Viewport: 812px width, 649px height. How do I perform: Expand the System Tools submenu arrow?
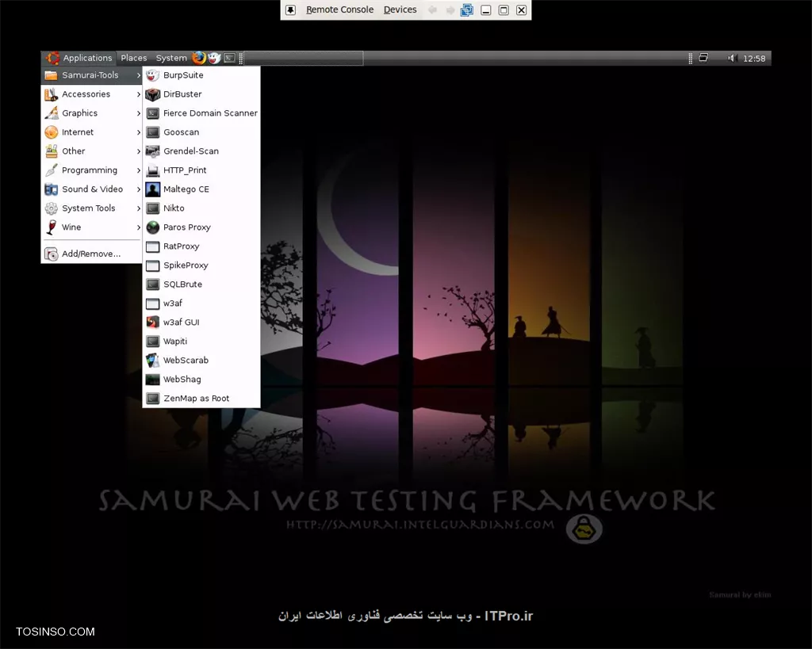click(x=138, y=208)
